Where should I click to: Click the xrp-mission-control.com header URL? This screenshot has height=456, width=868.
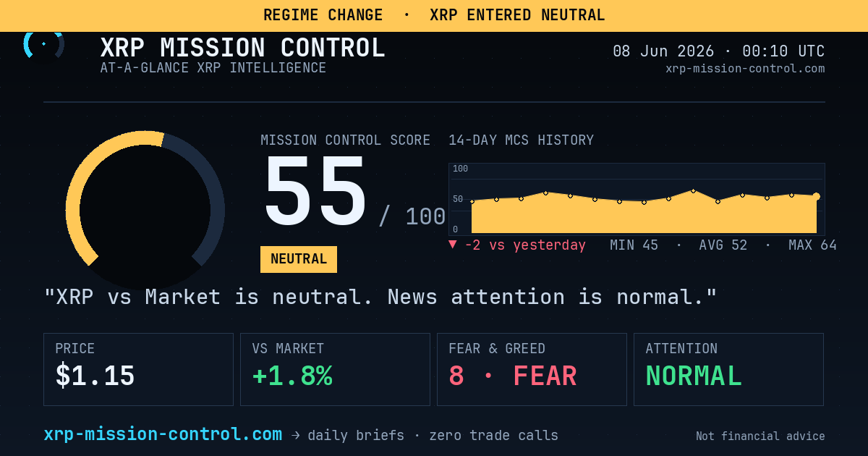pyautogui.click(x=745, y=69)
